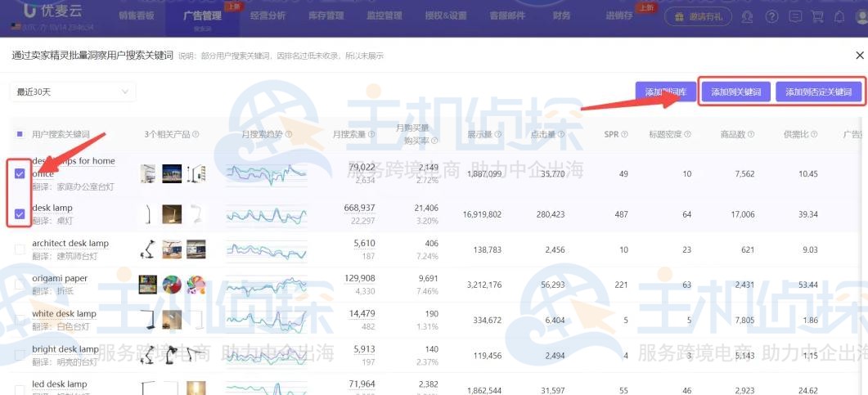Click the 添加到关键词 button
868x395 pixels.
pyautogui.click(x=735, y=92)
